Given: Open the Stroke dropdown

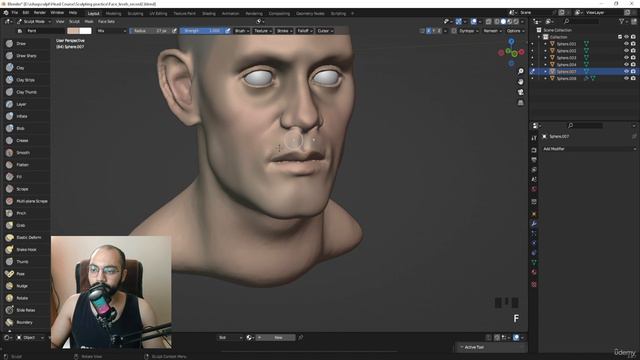Looking at the screenshot, I should click(284, 31).
